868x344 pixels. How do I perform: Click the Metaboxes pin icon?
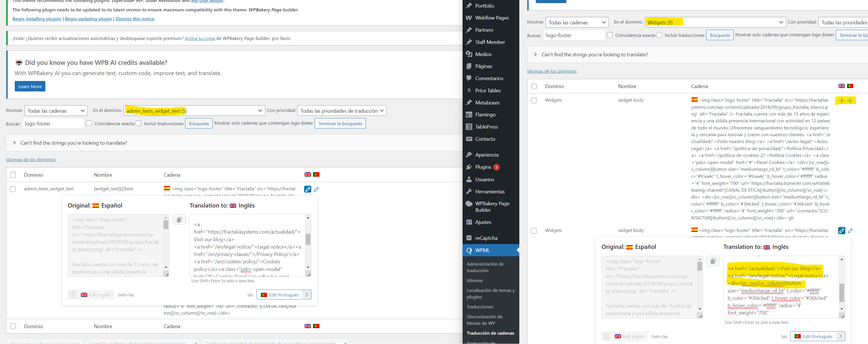coord(469,103)
